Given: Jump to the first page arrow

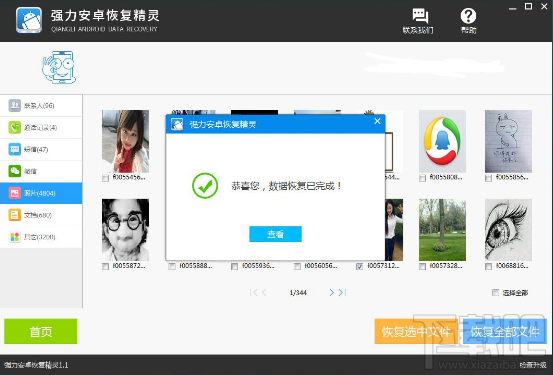Looking at the screenshot, I should [253, 292].
